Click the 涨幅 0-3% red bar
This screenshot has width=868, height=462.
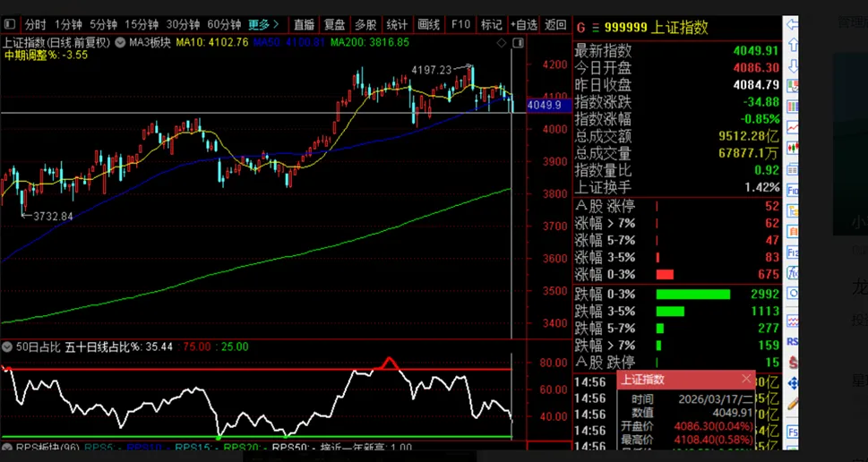click(x=665, y=275)
